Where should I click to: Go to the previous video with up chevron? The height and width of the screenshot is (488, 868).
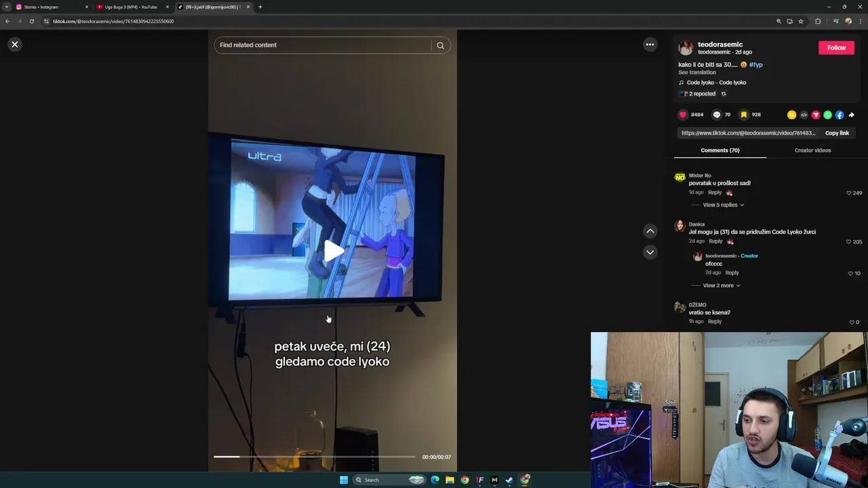[650, 231]
